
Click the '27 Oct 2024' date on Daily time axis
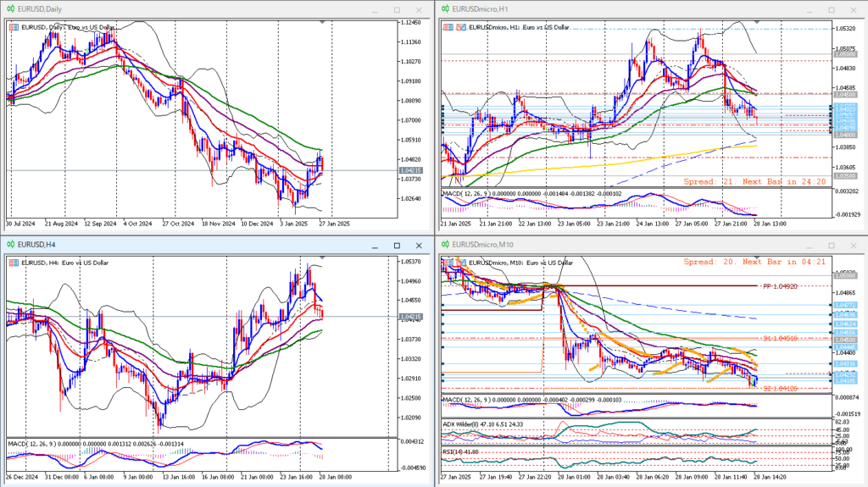click(178, 224)
